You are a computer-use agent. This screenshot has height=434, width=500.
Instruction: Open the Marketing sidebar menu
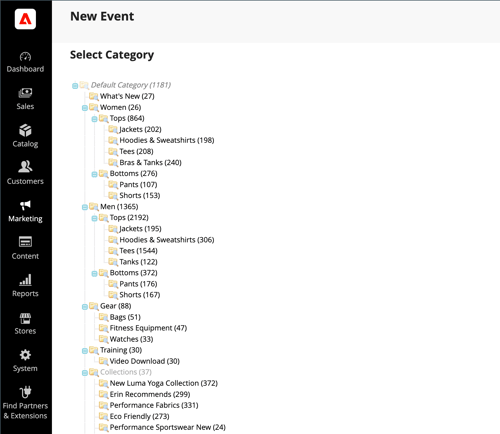coord(25,211)
